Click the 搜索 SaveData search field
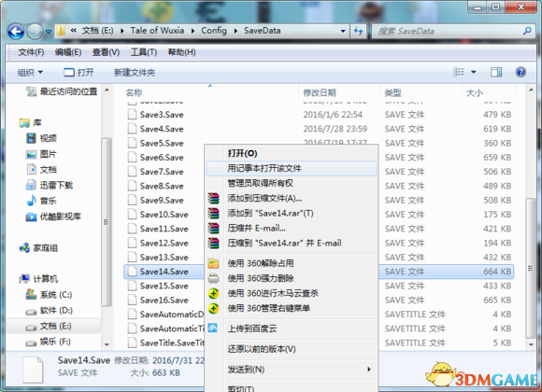The width and height of the screenshot is (542, 392). click(448, 31)
